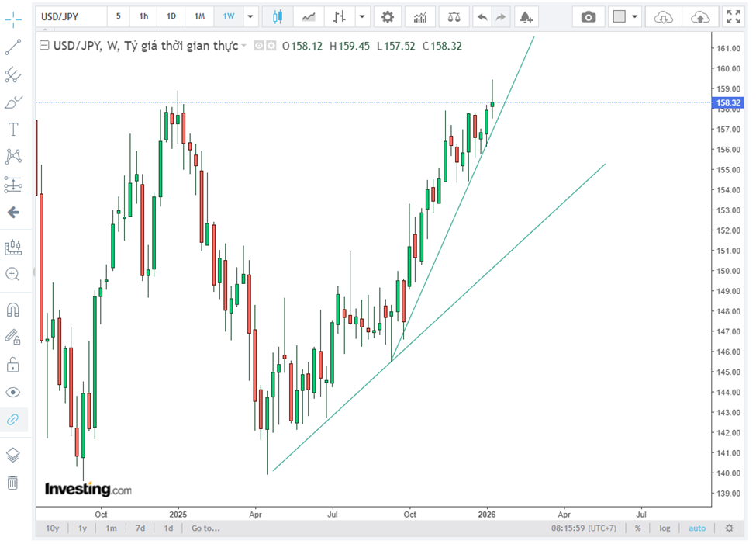Image resolution: width=756 pixels, height=544 pixels.
Task: Expand the layout dropdown arrow
Action: pyautogui.click(x=635, y=17)
